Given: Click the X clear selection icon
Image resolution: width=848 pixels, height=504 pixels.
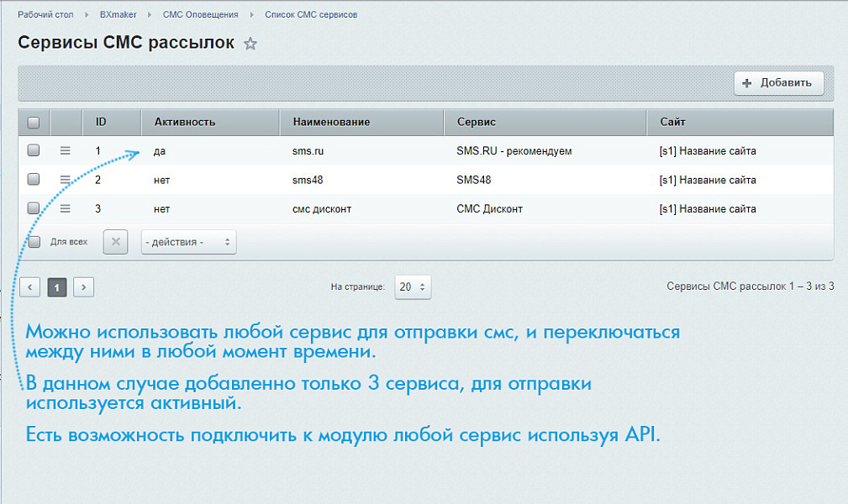Looking at the screenshot, I should pos(115,242).
